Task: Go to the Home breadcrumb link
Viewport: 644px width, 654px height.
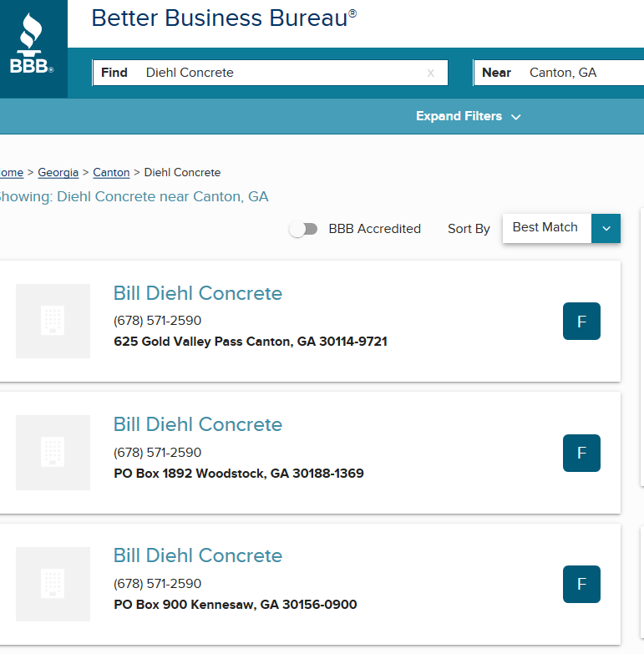Action: tap(11, 172)
